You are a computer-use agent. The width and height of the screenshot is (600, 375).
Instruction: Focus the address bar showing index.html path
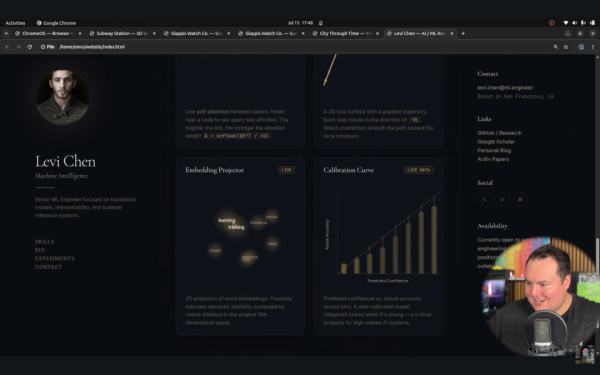[298, 47]
